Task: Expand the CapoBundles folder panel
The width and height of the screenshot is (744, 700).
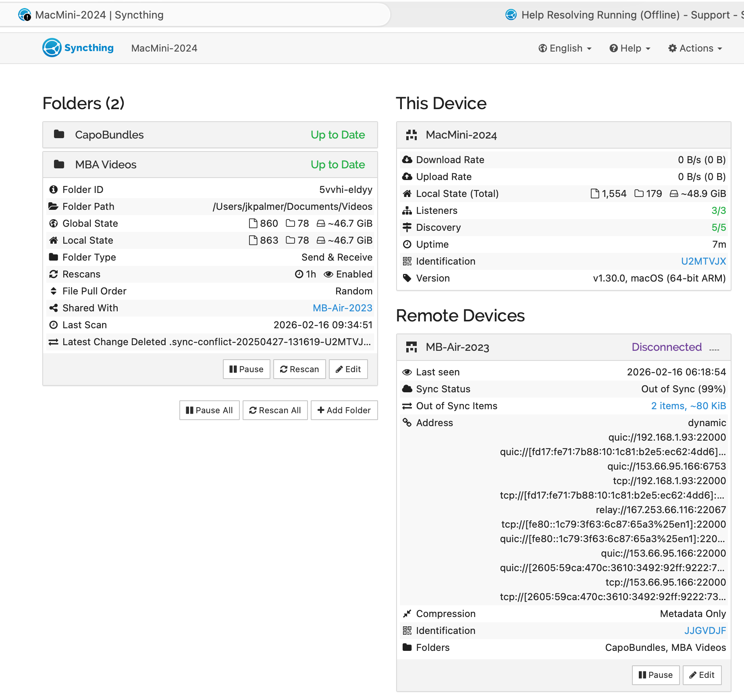Action: coord(210,135)
